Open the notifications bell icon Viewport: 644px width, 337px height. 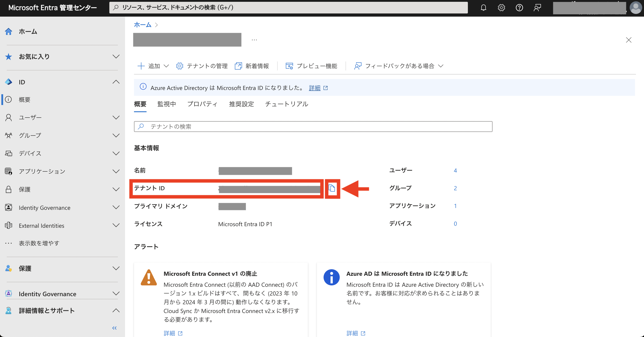pyautogui.click(x=484, y=8)
